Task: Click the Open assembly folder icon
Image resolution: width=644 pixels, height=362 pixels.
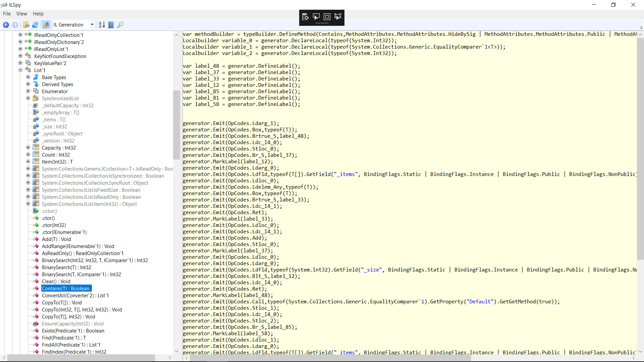Action: click(x=26, y=25)
